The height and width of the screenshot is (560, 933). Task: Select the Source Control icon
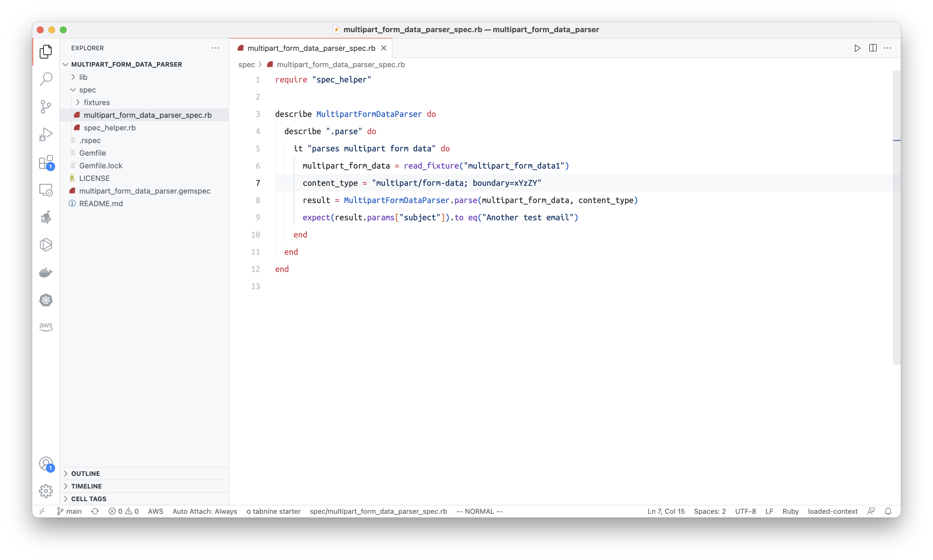(x=46, y=107)
